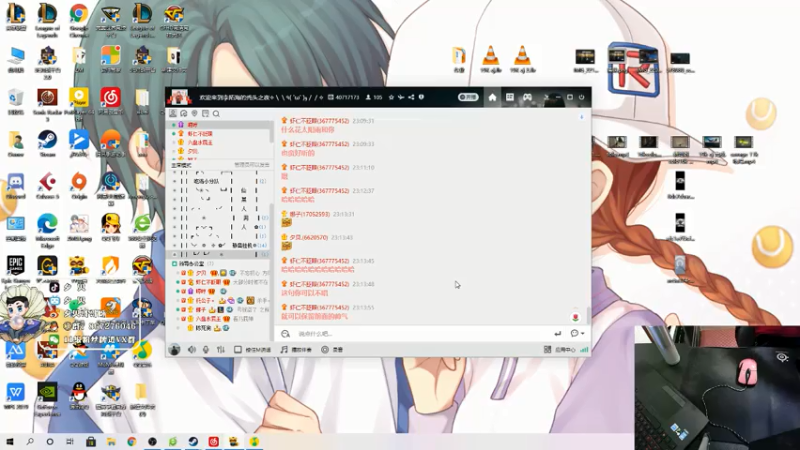The image size is (800, 450).
Task: Open the chat bubble dropdown beside send
Action: coord(577,334)
